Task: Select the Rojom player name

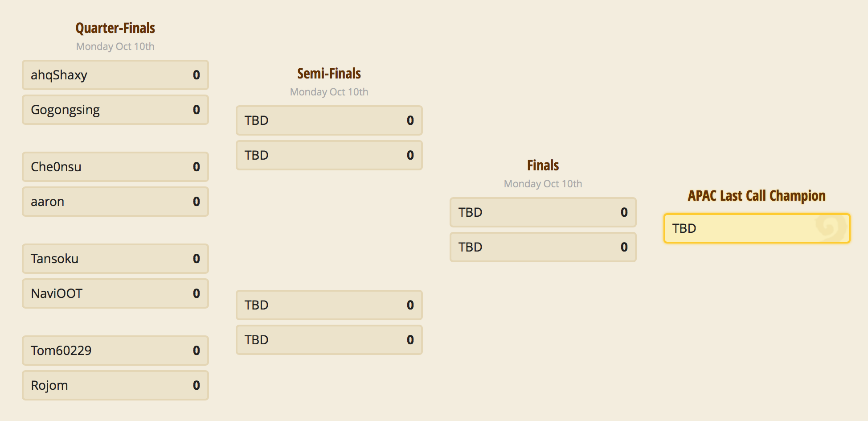Action: click(x=49, y=385)
